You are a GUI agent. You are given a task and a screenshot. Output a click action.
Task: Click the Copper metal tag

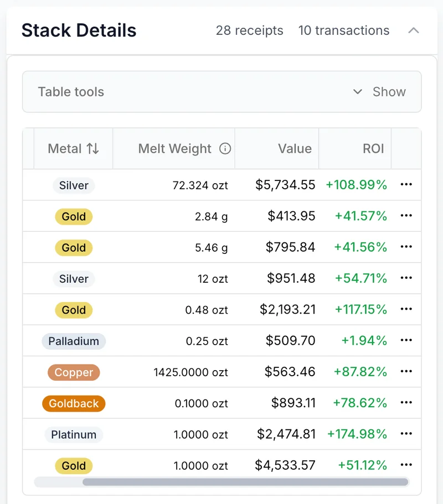(74, 372)
